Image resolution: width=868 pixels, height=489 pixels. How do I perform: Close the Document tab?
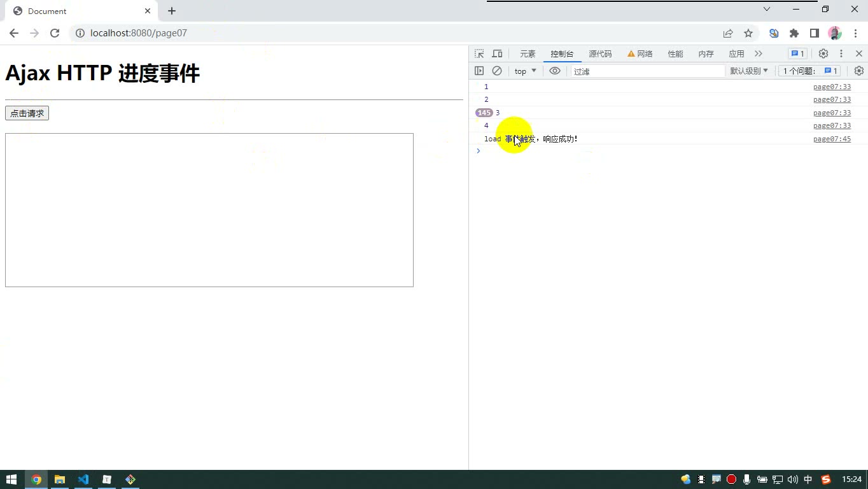point(148,11)
